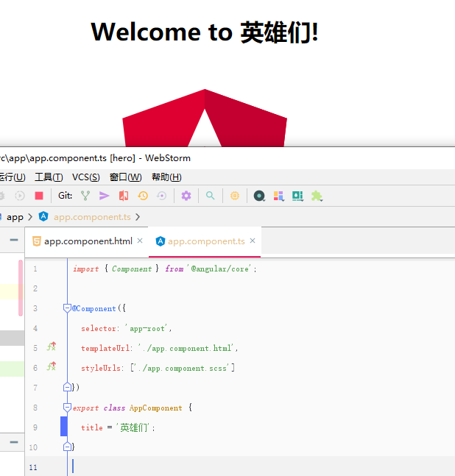Collapse AppComponent class fold on line 8
The image size is (455, 476).
(x=67, y=408)
